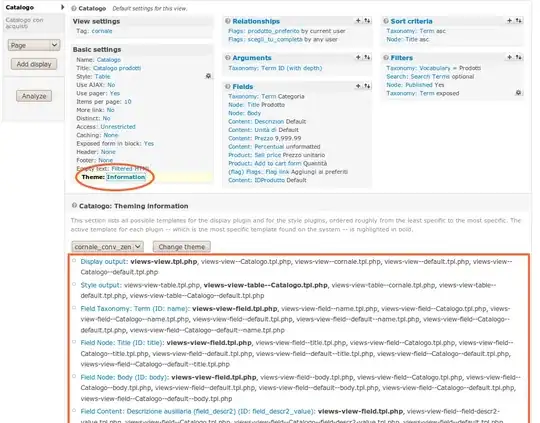Change More link: No setting

[110, 110]
